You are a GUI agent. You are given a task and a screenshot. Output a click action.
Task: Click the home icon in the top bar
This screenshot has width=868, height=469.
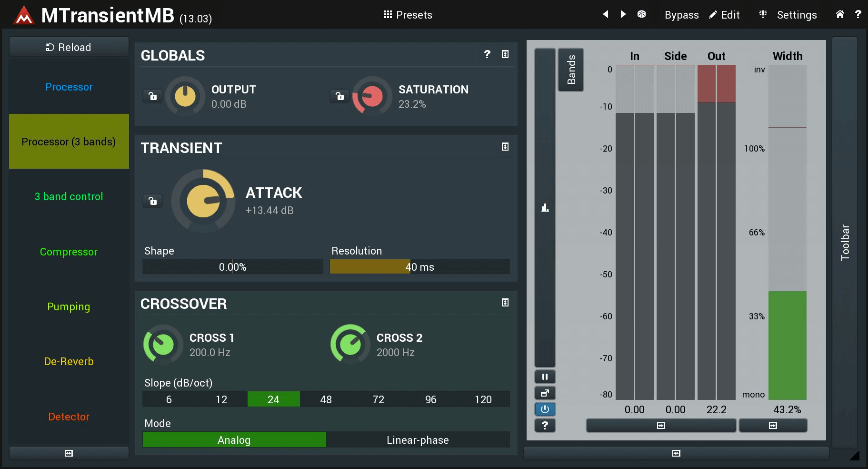point(839,14)
